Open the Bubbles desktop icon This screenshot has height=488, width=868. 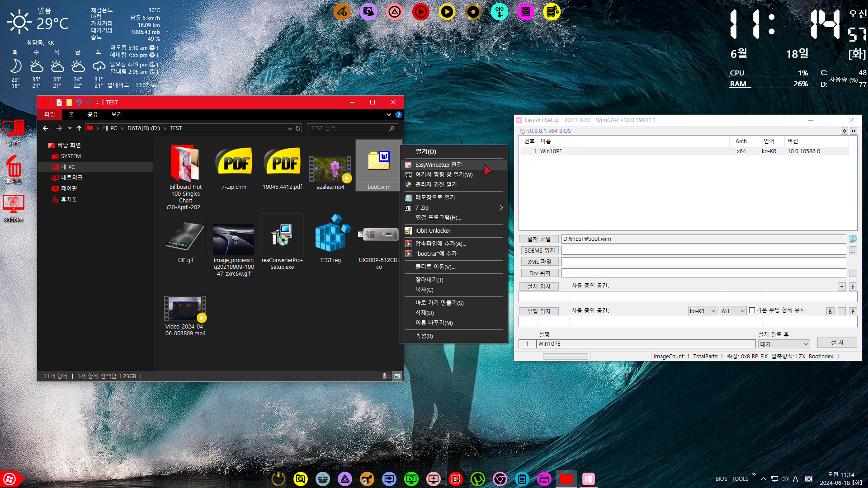(x=14, y=208)
